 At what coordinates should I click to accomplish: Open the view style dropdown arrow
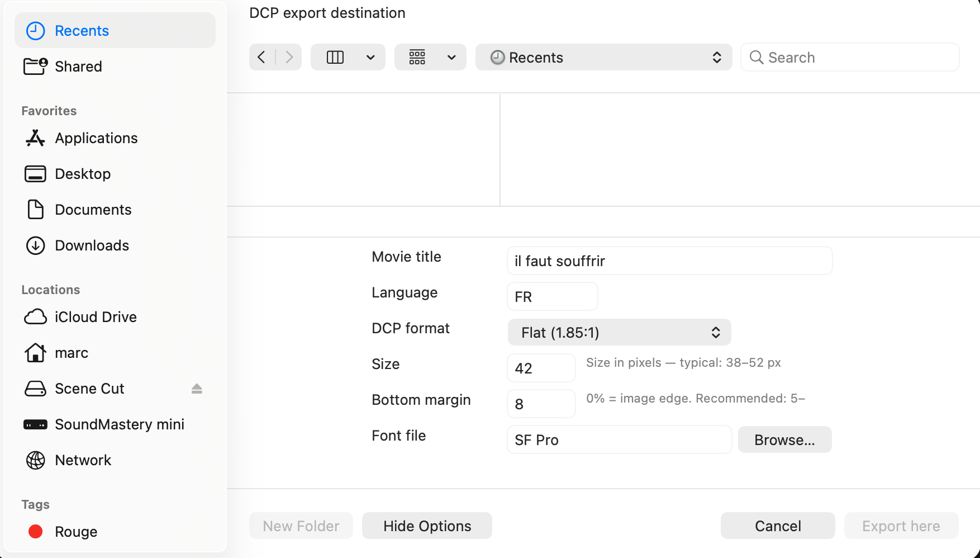(x=370, y=57)
